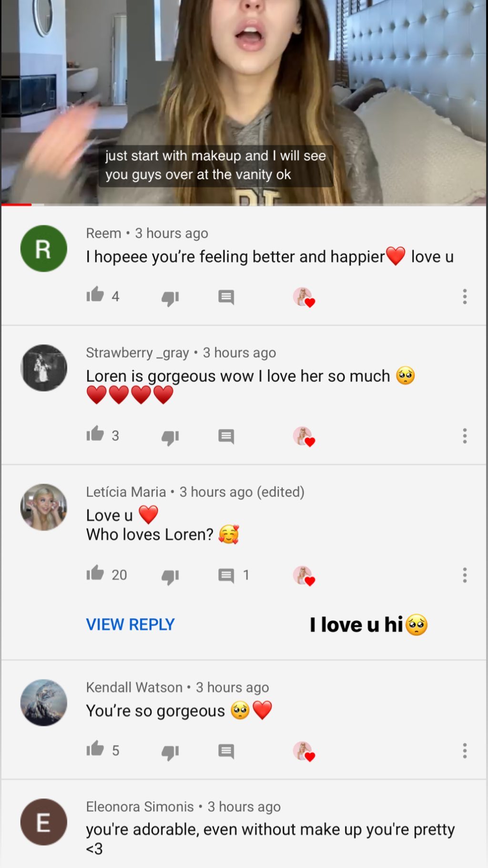Image resolution: width=488 pixels, height=868 pixels.
Task: Toggle like on Letícia Maria's comment
Action: [x=95, y=574]
